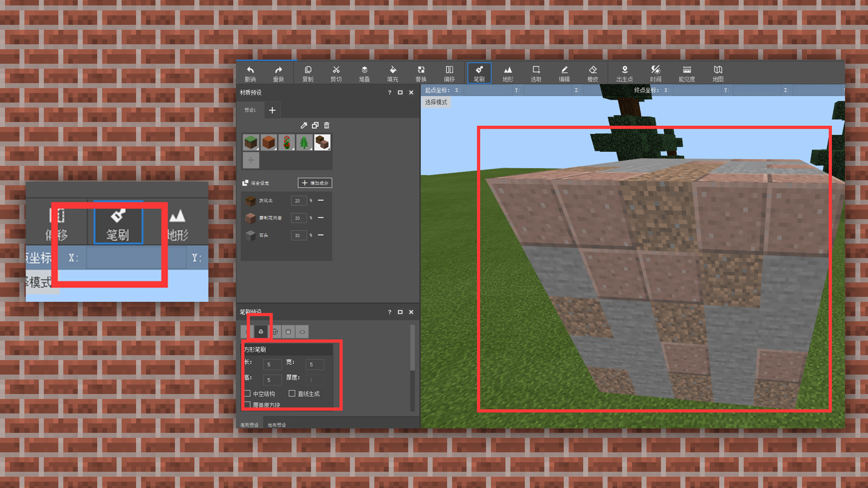Switch to the 笔刷预设 bottom tab
868x488 pixels.
(250, 425)
